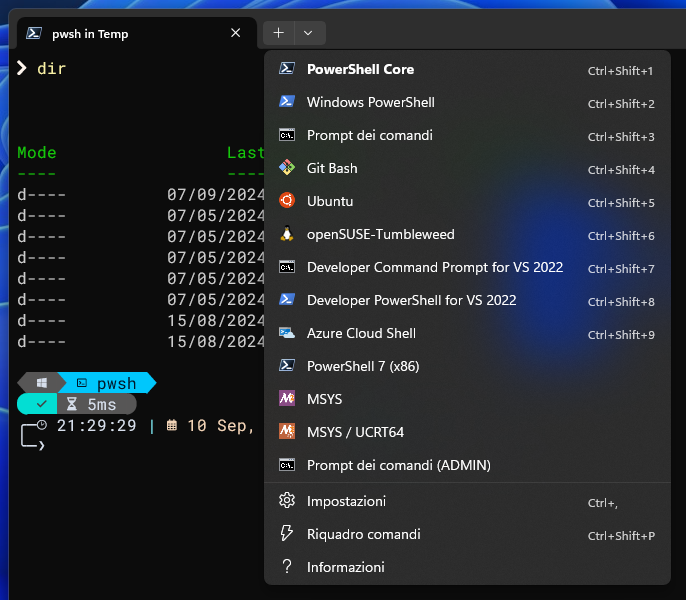Screen dimensions: 686x600
Task: Click the 07/09/2024 date entry
Action: tap(216, 194)
